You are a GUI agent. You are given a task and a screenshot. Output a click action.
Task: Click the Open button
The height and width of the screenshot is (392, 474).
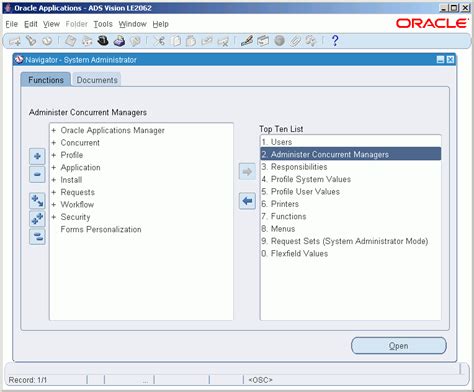click(399, 346)
